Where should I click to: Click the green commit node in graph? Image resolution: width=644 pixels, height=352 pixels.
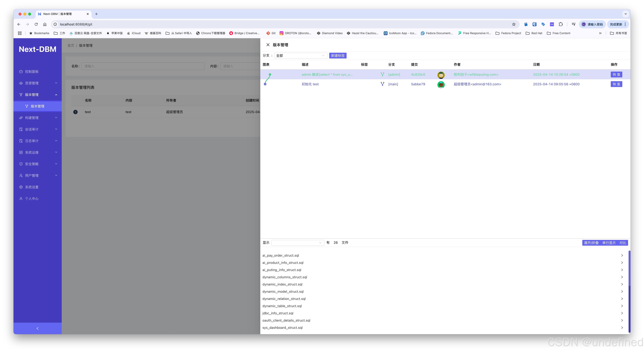tap(270, 74)
